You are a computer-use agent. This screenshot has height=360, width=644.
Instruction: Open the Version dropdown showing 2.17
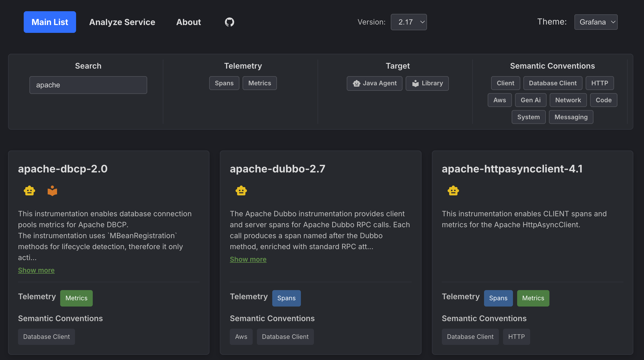pos(408,22)
